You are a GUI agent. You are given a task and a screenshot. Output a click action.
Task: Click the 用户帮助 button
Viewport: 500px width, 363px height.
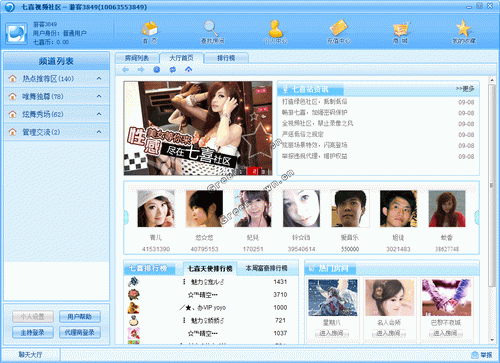(80, 317)
